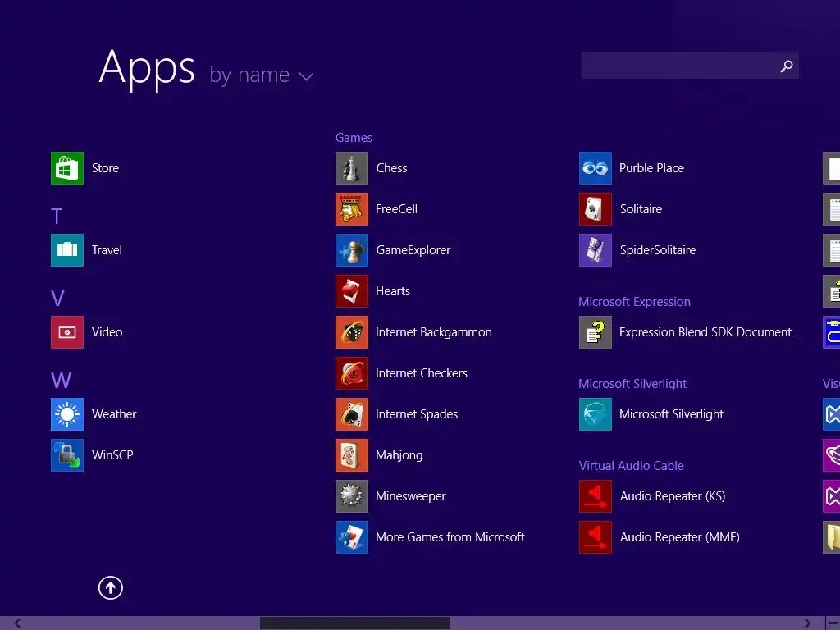The width and height of the screenshot is (840, 630).
Task: Select the Virtual Audio Cable header
Action: pyautogui.click(x=631, y=466)
